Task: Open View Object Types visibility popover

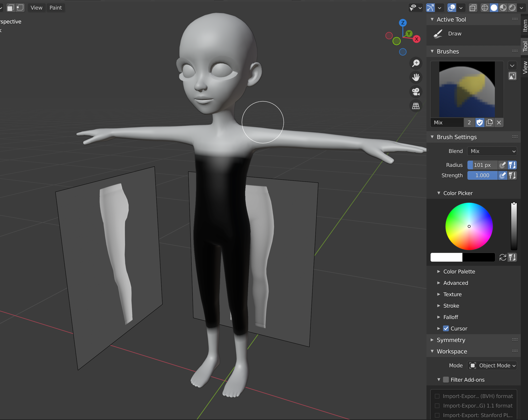Action: pos(416,8)
